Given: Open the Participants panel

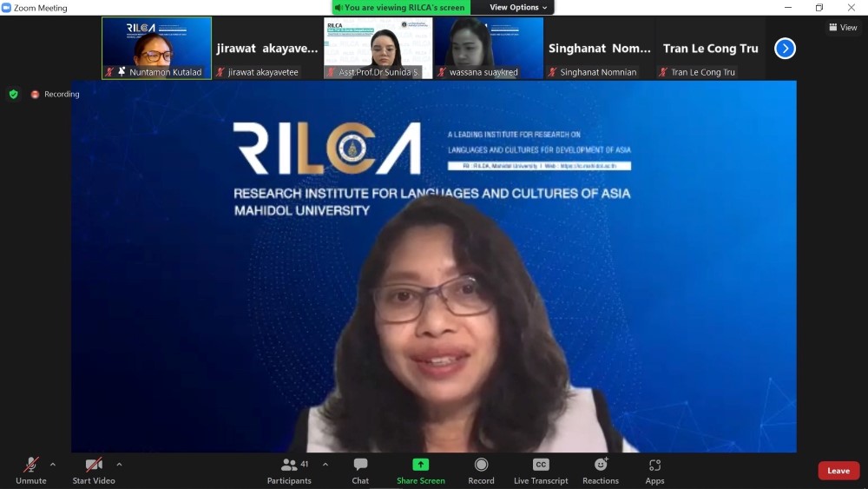Looking at the screenshot, I should (290, 471).
